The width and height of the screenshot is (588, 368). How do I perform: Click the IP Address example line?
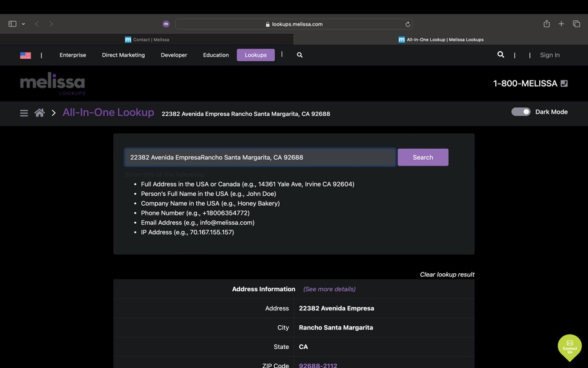(x=188, y=232)
